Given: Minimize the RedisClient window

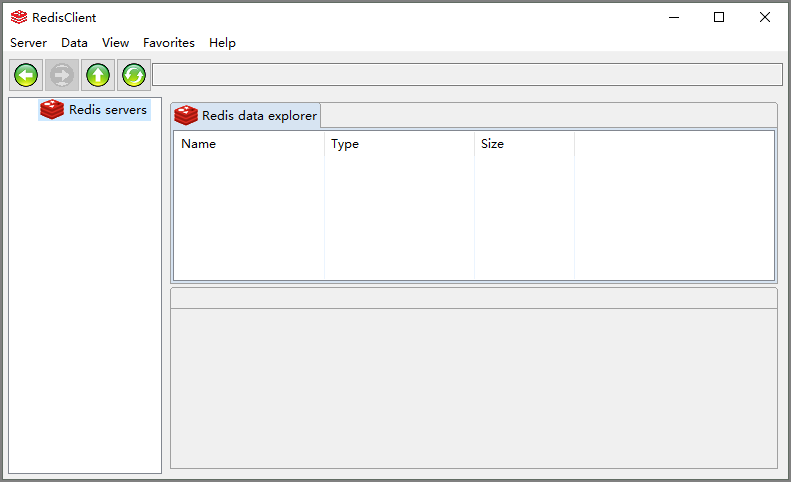Looking at the screenshot, I should 674,17.
